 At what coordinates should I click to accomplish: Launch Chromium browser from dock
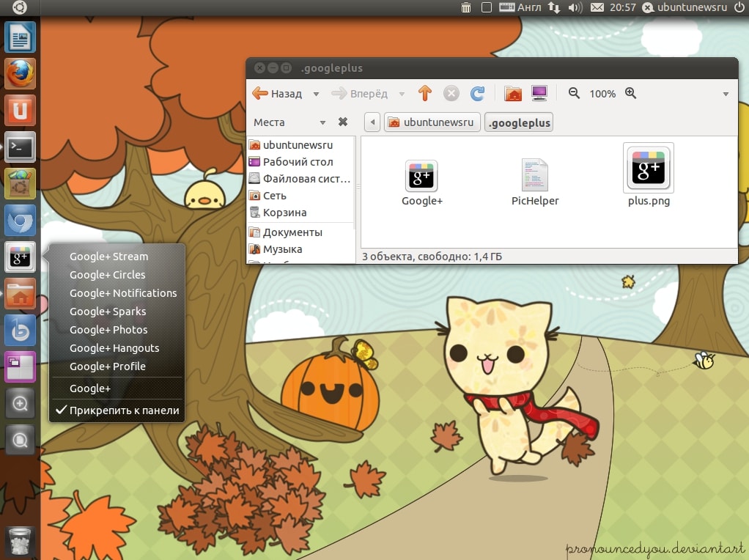coord(20,221)
